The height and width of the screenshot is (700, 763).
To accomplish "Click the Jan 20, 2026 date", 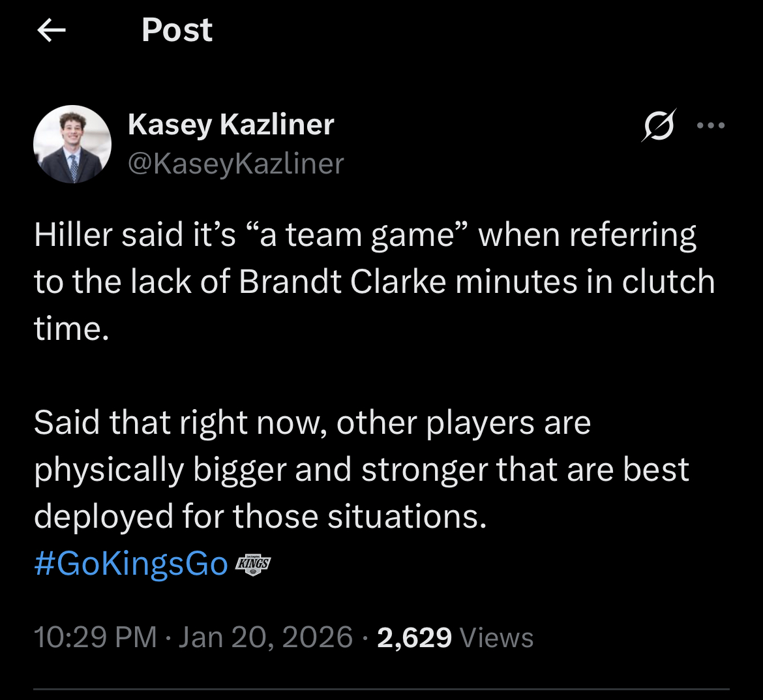I will [265, 637].
